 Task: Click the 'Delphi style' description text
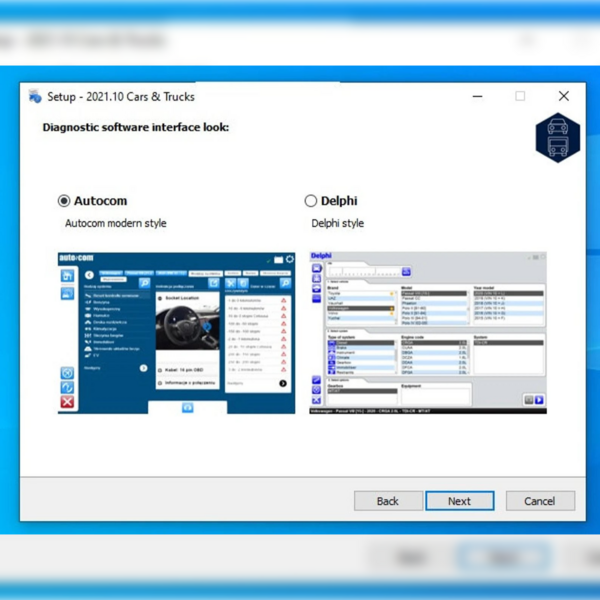[x=338, y=223]
